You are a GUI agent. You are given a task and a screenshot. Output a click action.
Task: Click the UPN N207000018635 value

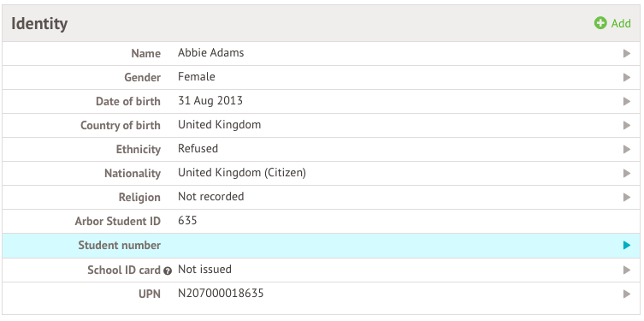pyautogui.click(x=221, y=293)
